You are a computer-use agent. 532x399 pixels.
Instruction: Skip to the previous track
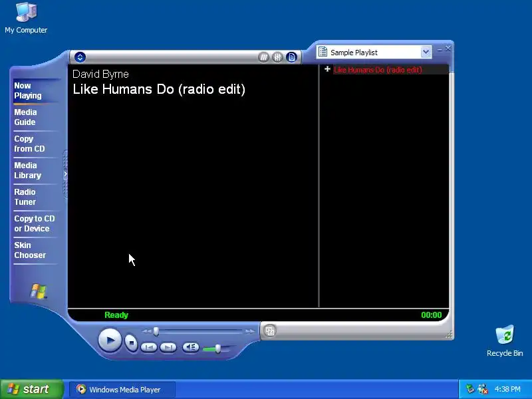(x=148, y=347)
